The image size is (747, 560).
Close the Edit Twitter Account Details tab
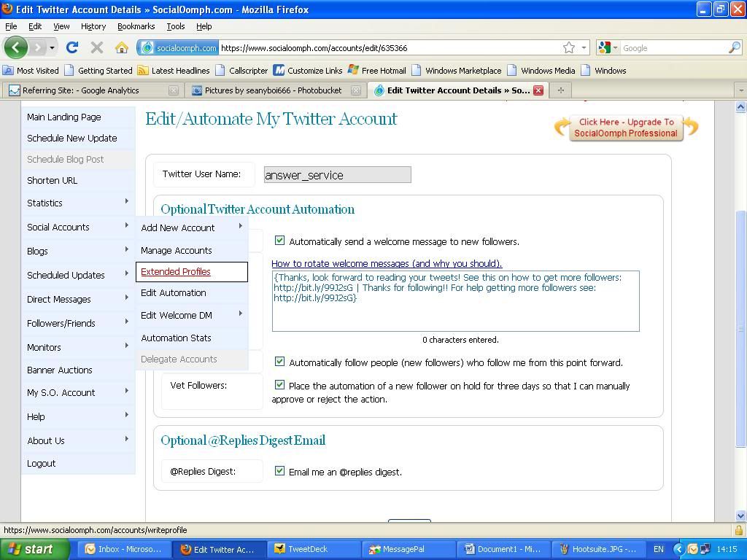[538, 90]
